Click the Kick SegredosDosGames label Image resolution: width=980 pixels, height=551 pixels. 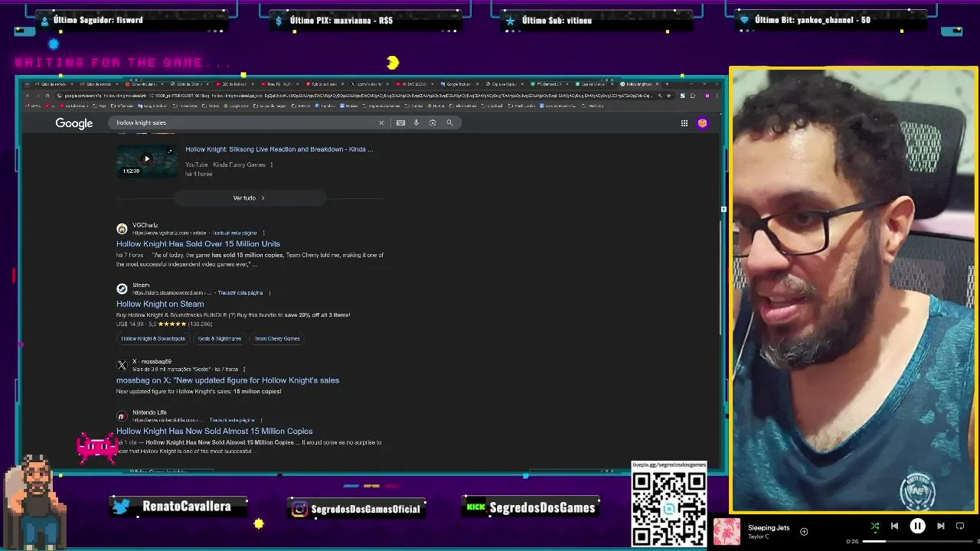pyautogui.click(x=531, y=507)
